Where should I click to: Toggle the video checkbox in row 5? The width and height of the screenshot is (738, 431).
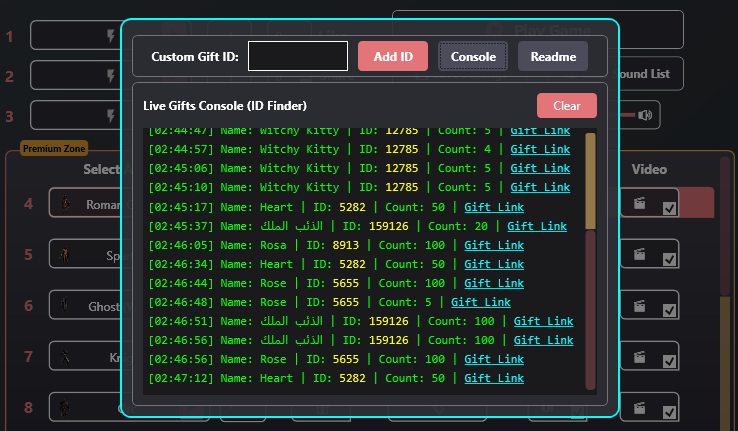(669, 259)
